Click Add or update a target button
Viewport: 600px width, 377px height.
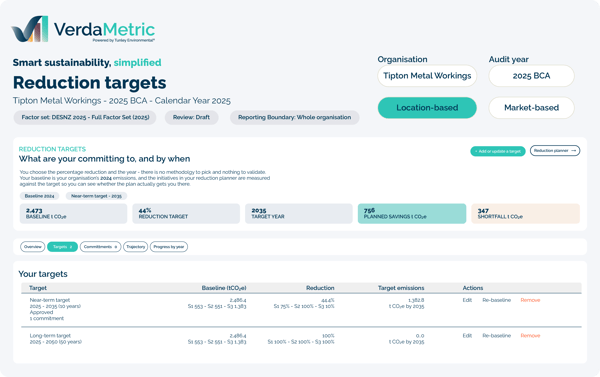tap(497, 151)
